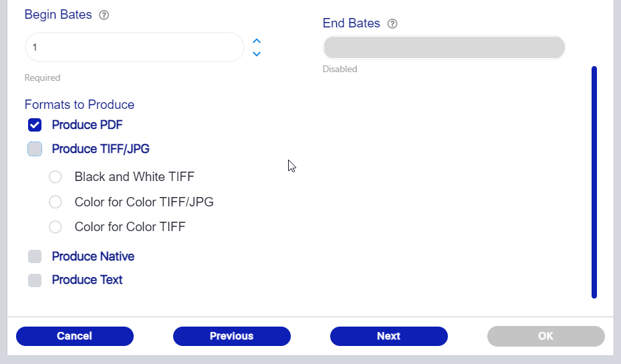The image size is (621, 364).
Task: Click the Cancel button
Action: (75, 336)
